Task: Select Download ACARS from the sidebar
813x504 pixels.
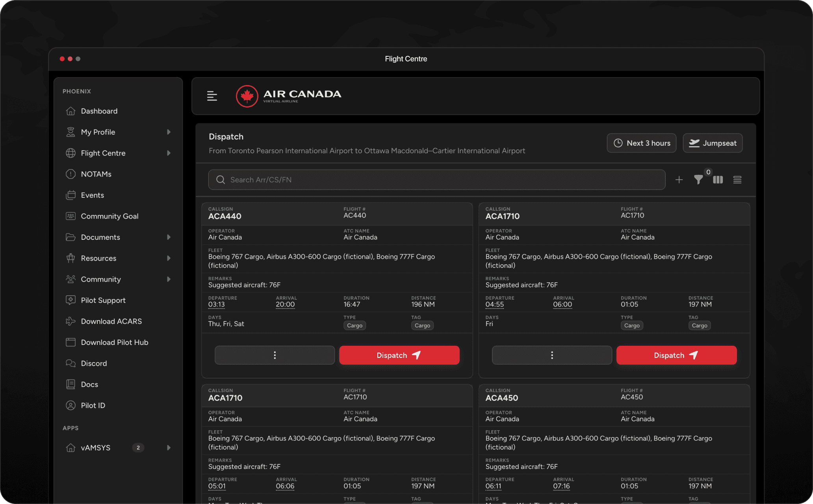Action: tap(111, 321)
